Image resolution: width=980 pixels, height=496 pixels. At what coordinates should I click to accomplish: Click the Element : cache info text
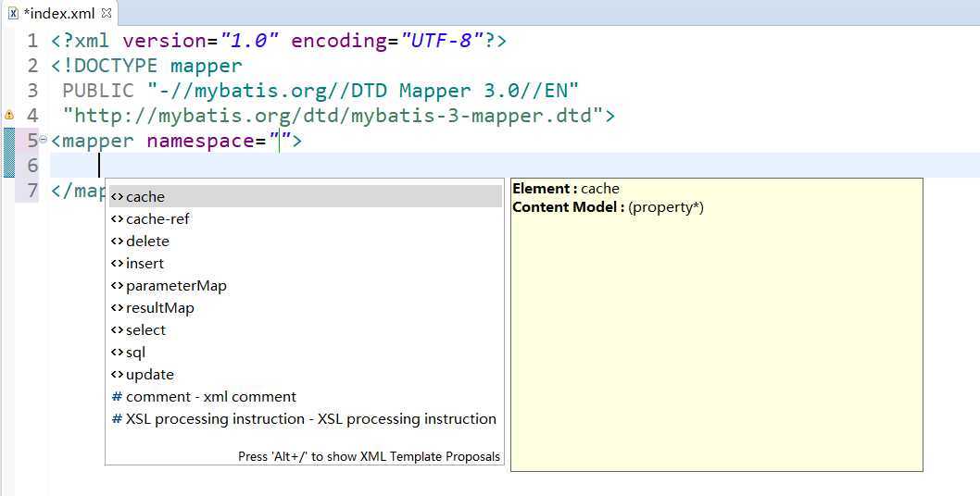[x=566, y=189]
